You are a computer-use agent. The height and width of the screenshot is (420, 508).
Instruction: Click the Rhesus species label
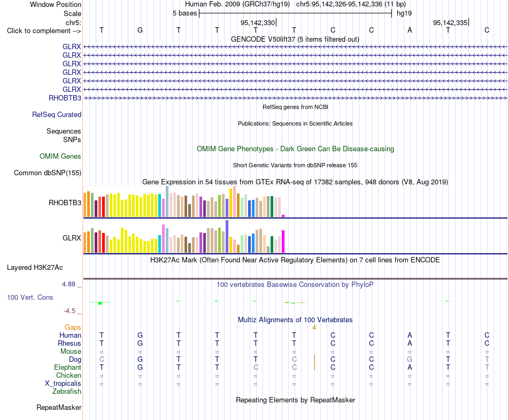pos(70,343)
